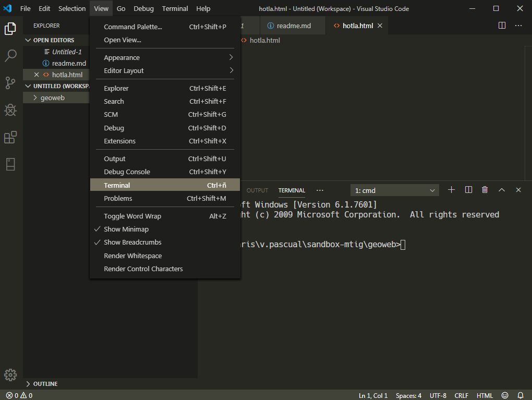Select Terminal in the View menu
The width and height of the screenshot is (532, 400).
pos(165,185)
